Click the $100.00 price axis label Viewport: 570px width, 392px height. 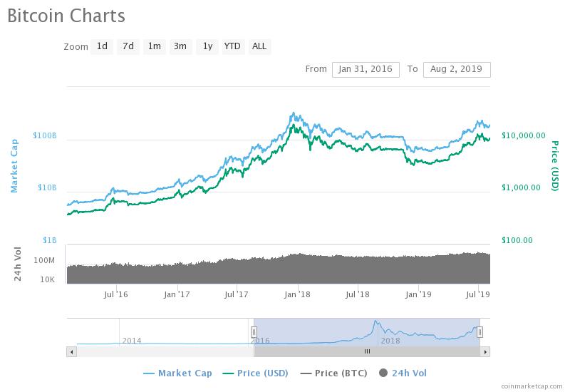coord(517,240)
